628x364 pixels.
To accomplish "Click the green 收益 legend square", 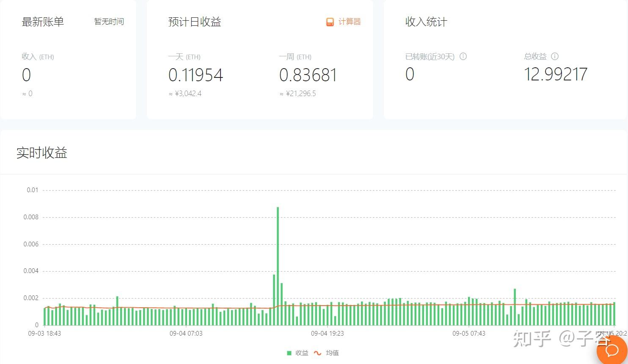I will 288,353.
